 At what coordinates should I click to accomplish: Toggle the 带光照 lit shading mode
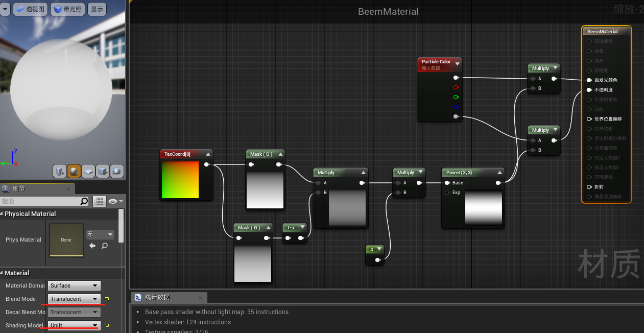pyautogui.click(x=67, y=9)
